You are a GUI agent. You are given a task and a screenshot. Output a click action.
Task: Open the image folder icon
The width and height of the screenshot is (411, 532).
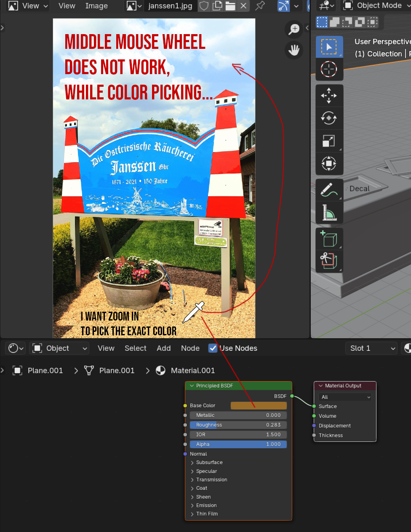(x=230, y=6)
